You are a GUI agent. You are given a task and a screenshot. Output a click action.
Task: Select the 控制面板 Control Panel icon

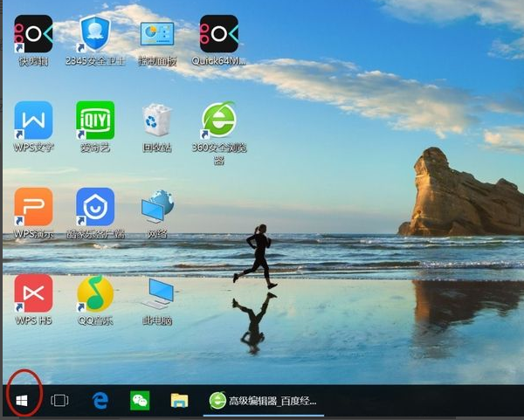click(x=157, y=34)
